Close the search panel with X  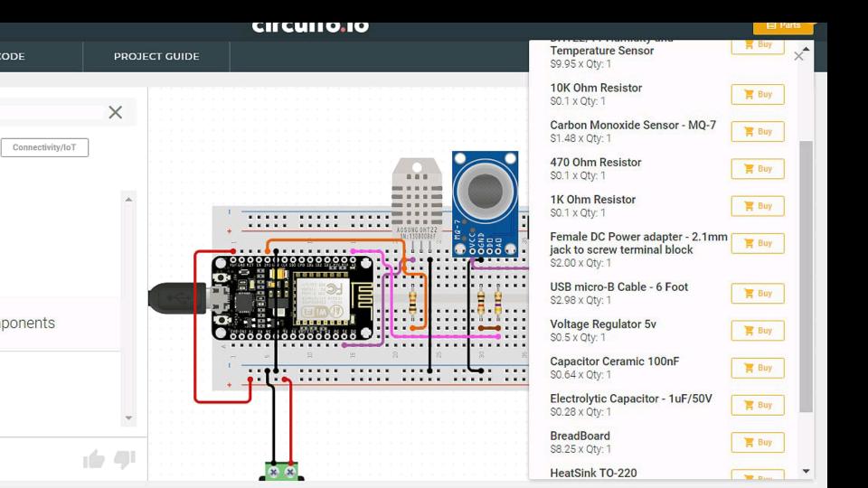(115, 112)
